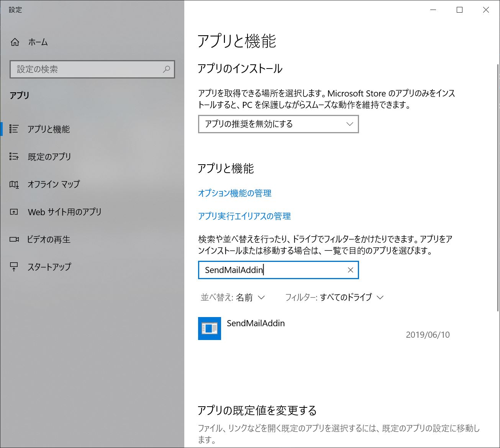Click the スタートアップ icon in sidebar
500x448 pixels.
click(14, 267)
